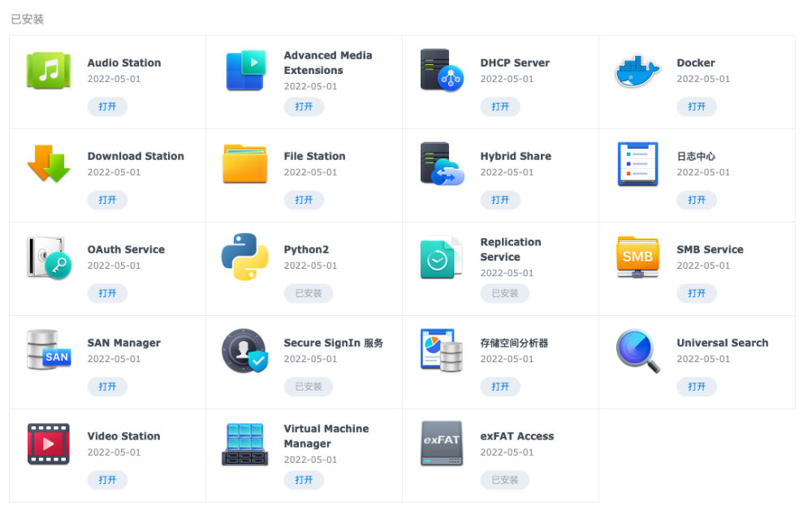This screenshot has width=812, height=510.
Task: Open Virtual Machine Manager via 打开
Action: click(x=304, y=480)
